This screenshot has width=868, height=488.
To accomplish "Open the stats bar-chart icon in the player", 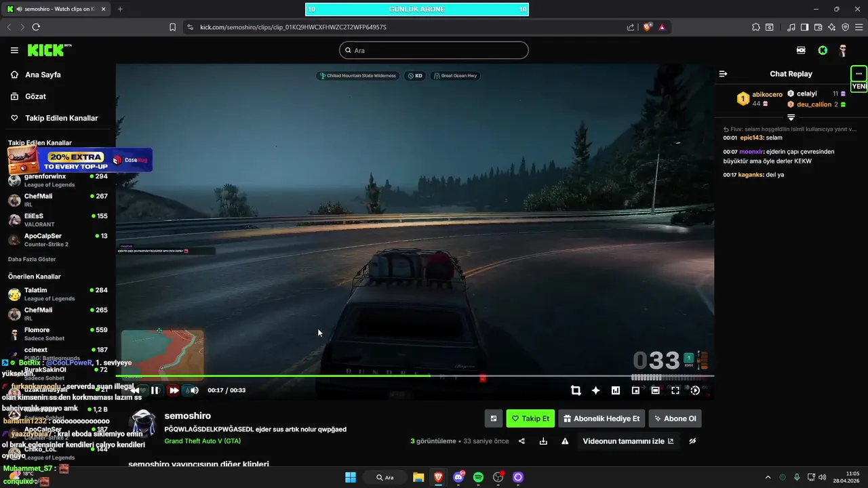I will pyautogui.click(x=616, y=390).
